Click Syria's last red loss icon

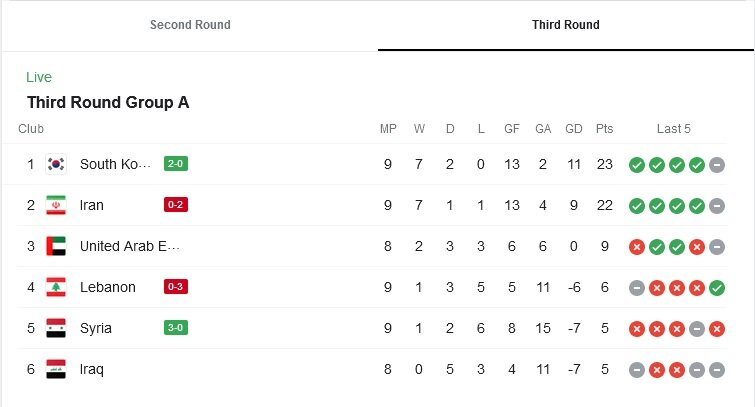pyautogui.click(x=717, y=329)
